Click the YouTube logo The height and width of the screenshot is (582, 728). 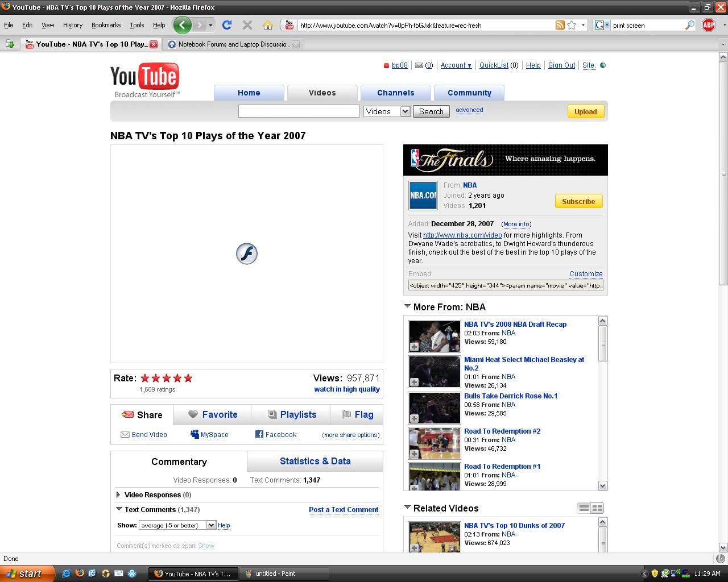click(144, 80)
